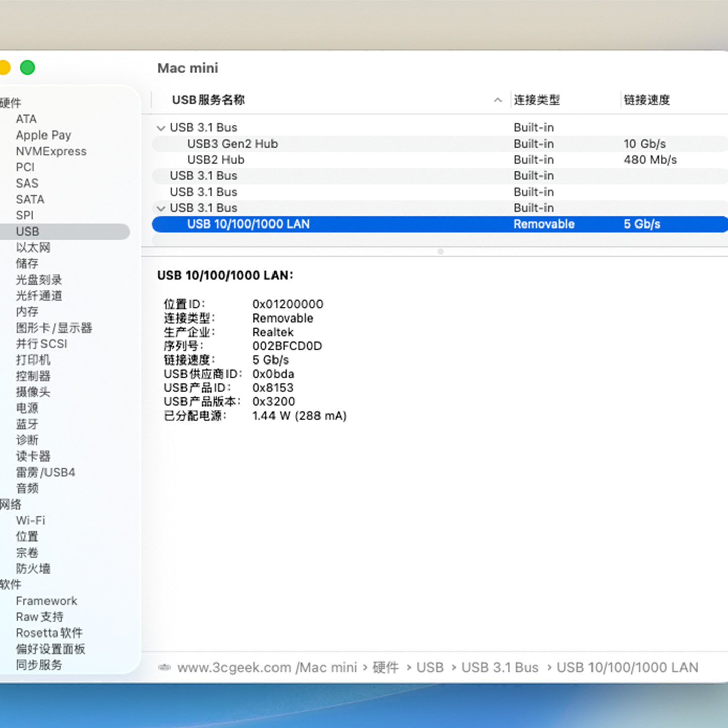This screenshot has height=728, width=728.
Task: Select 并行SCSI in the sidebar
Action: pyautogui.click(x=41, y=344)
